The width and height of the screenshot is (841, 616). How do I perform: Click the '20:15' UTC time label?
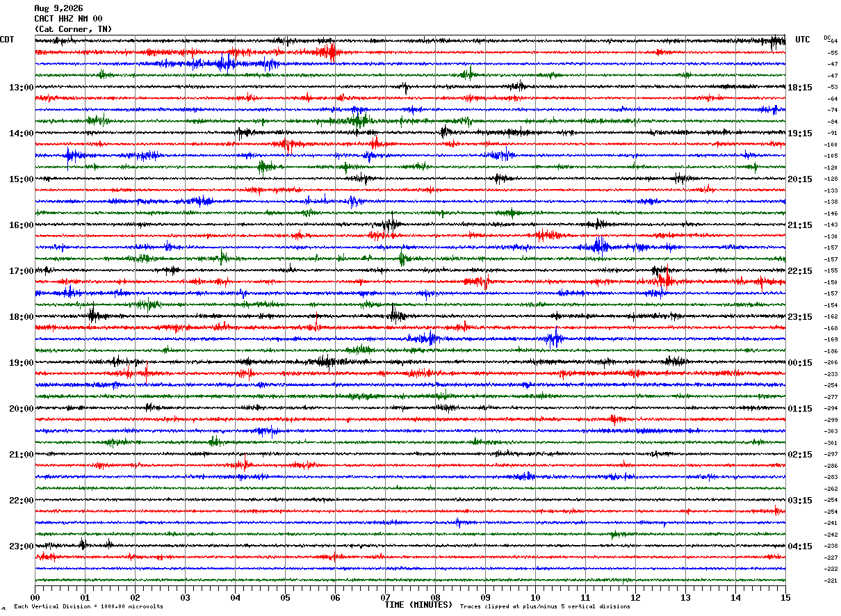800,179
